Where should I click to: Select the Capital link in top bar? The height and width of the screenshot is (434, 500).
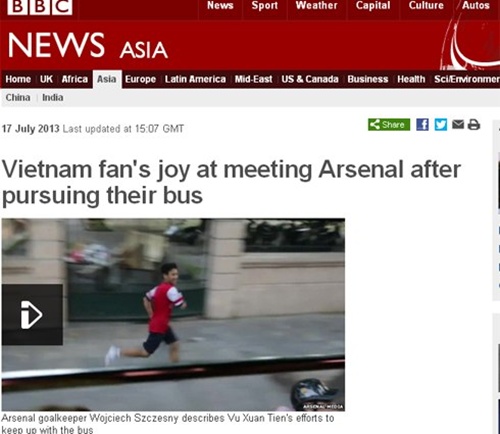click(373, 6)
